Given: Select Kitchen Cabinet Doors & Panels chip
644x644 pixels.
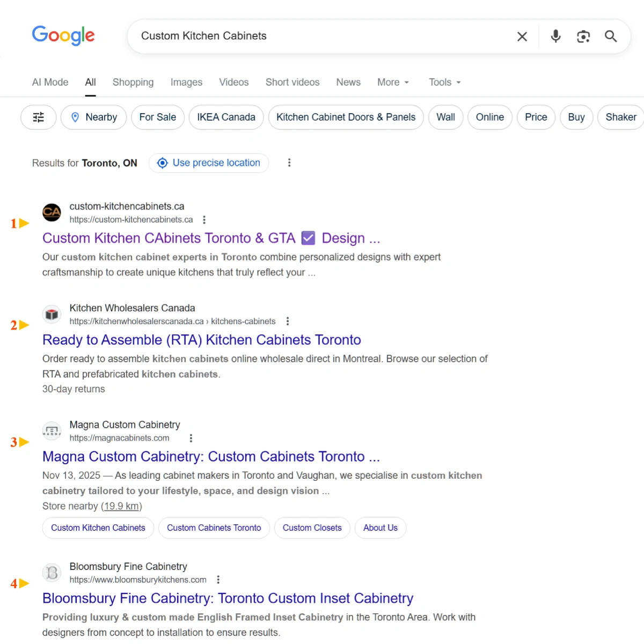Looking at the screenshot, I should pyautogui.click(x=346, y=117).
